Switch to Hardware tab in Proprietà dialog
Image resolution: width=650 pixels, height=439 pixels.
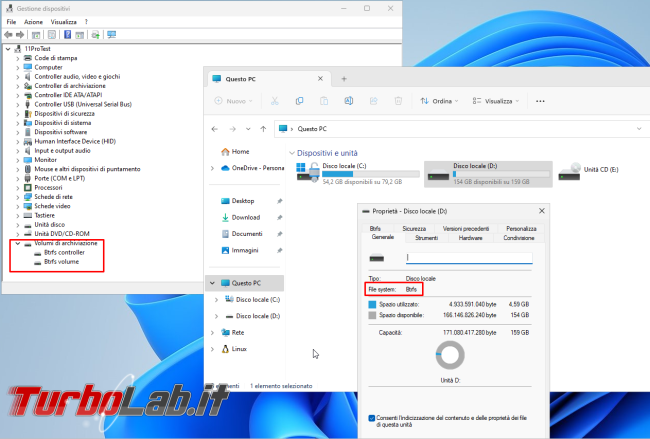pyautogui.click(x=471, y=238)
